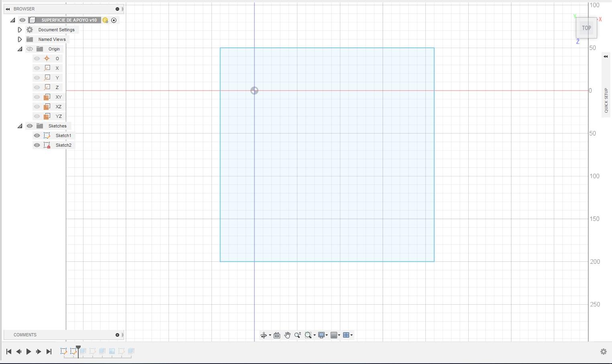Play the design timeline

28,352
